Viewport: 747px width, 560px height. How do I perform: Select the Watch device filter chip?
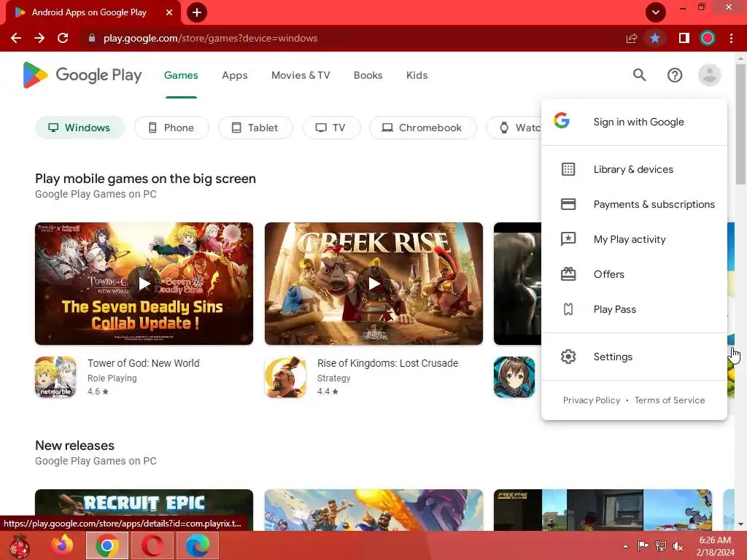(514, 128)
